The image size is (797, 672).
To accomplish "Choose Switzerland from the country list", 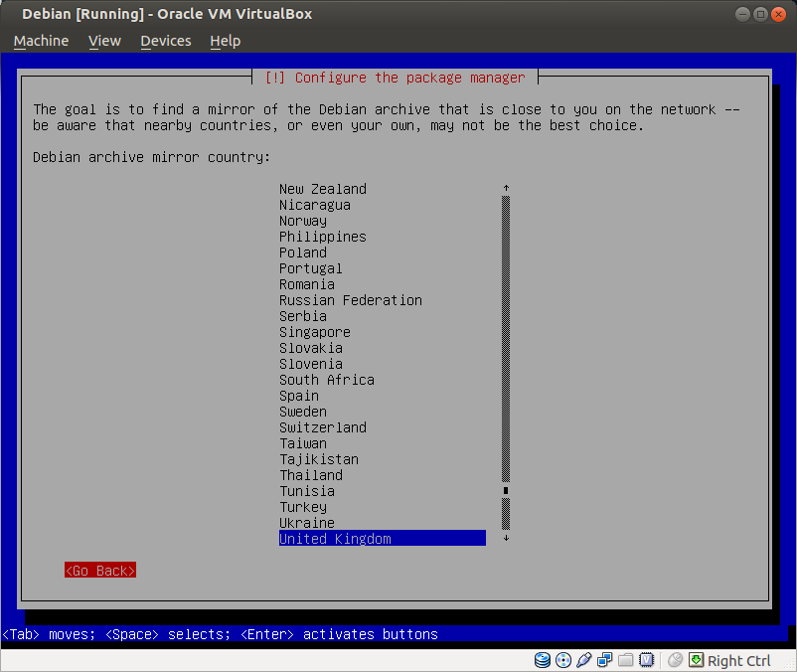I will (322, 427).
